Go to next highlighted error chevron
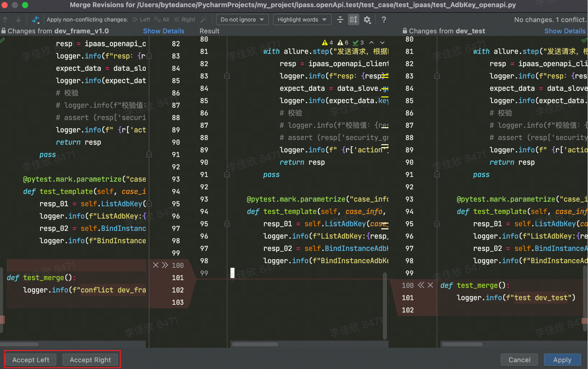Screen dimensions: 588x369 382,42
